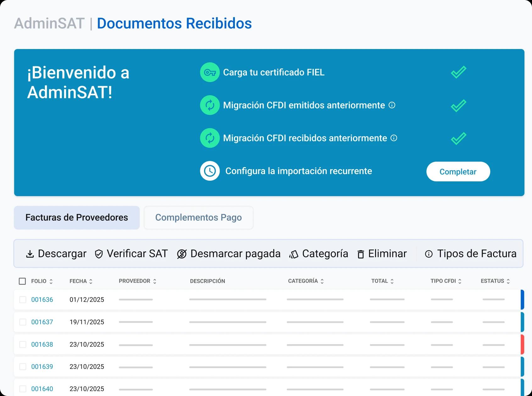The image size is (532, 396).
Task: Open info icon next to CFDI emitidos anteriormente
Action: (x=392, y=105)
